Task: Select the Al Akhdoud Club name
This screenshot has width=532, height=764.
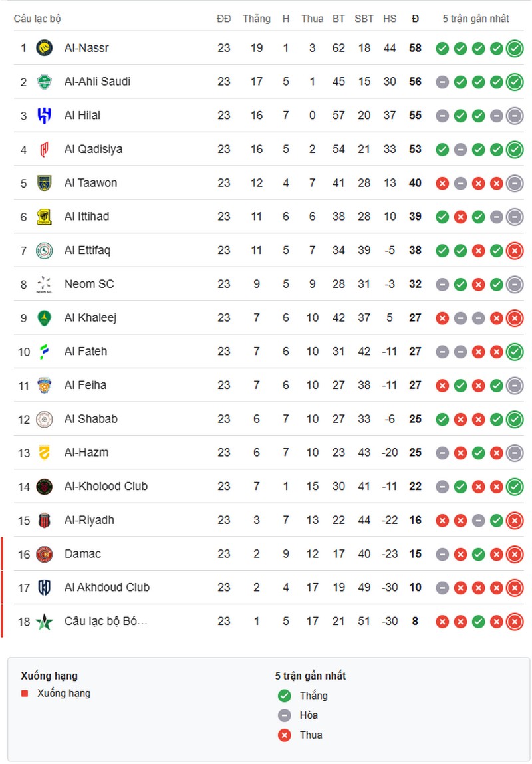Action: [x=106, y=587]
